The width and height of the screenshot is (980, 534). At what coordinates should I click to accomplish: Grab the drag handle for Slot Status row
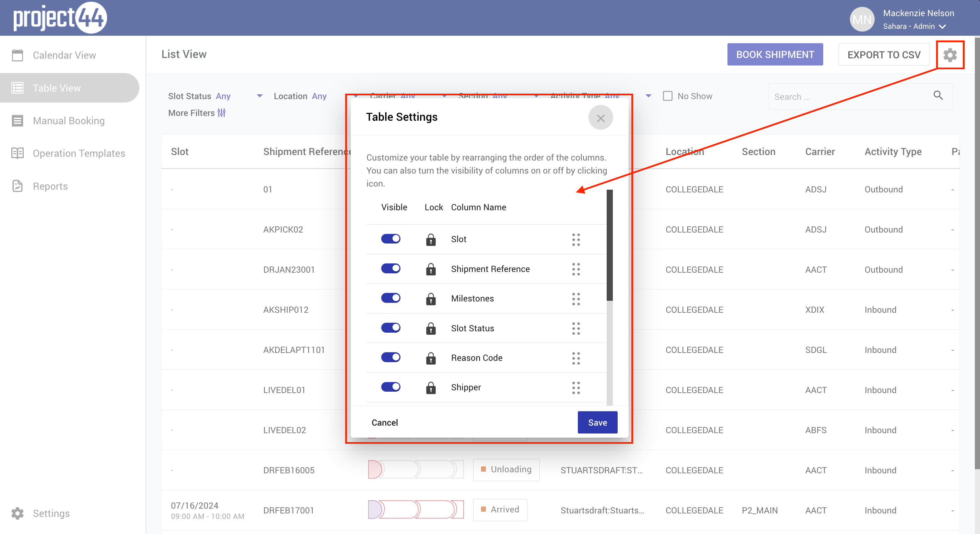[x=576, y=329]
